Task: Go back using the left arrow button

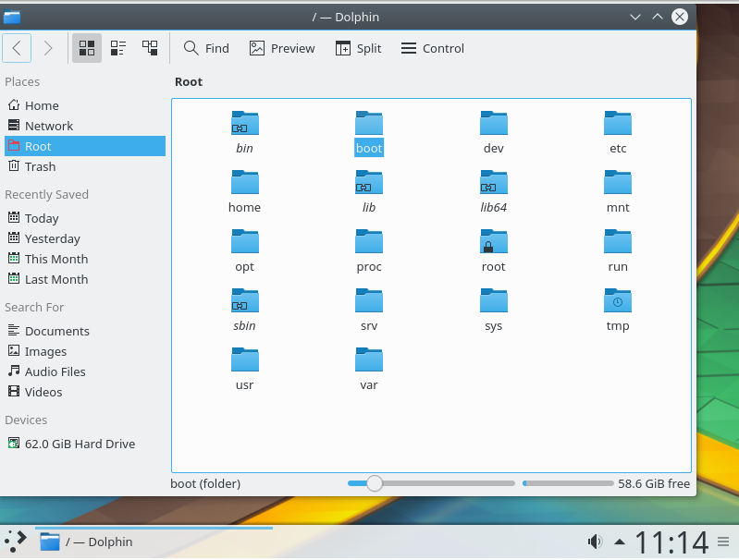Action: 18,48
